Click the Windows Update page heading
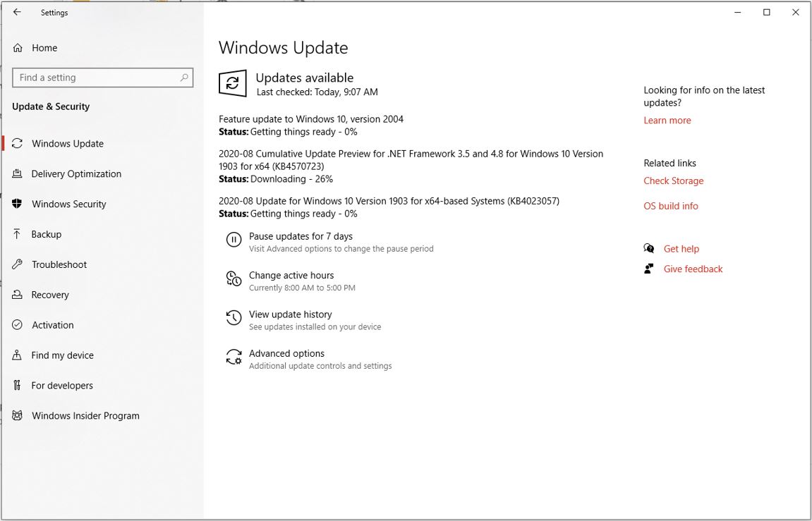The image size is (812, 521). (284, 48)
